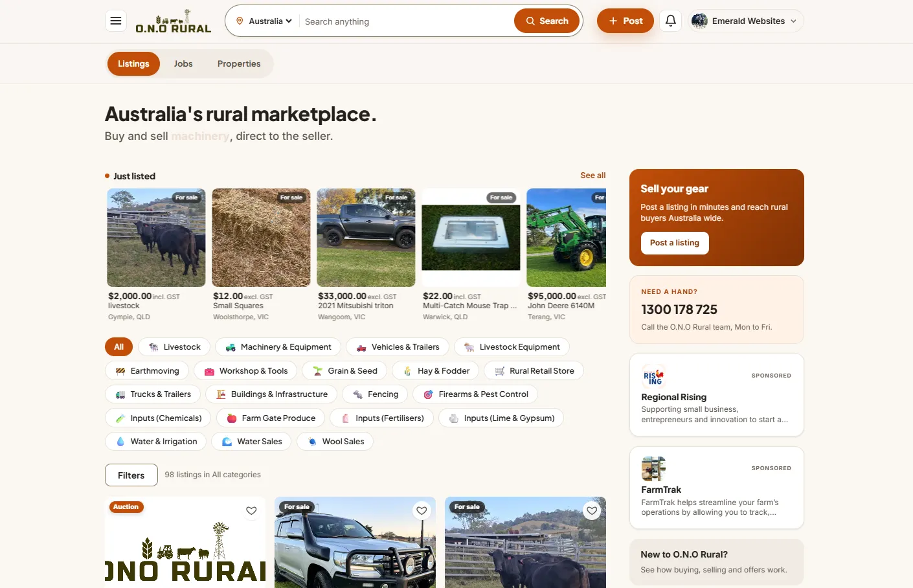913x588 pixels.
Task: Switch to the Jobs tab
Action: 183,63
